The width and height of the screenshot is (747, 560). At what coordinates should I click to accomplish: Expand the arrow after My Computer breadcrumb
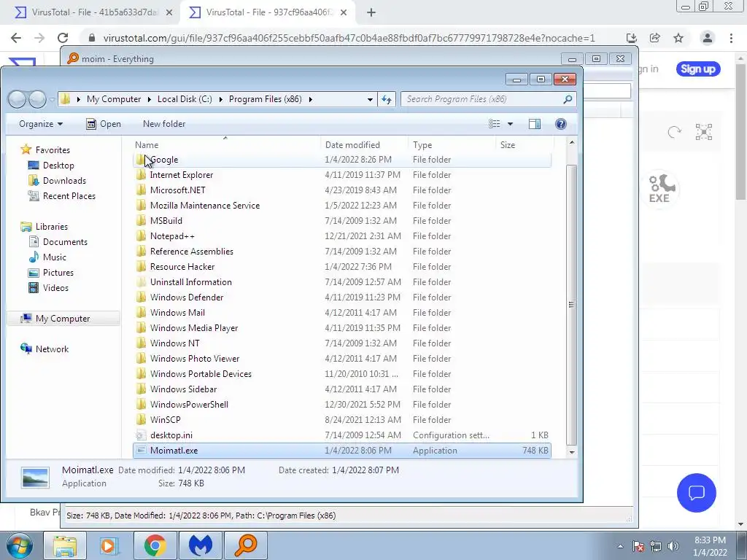149,99
